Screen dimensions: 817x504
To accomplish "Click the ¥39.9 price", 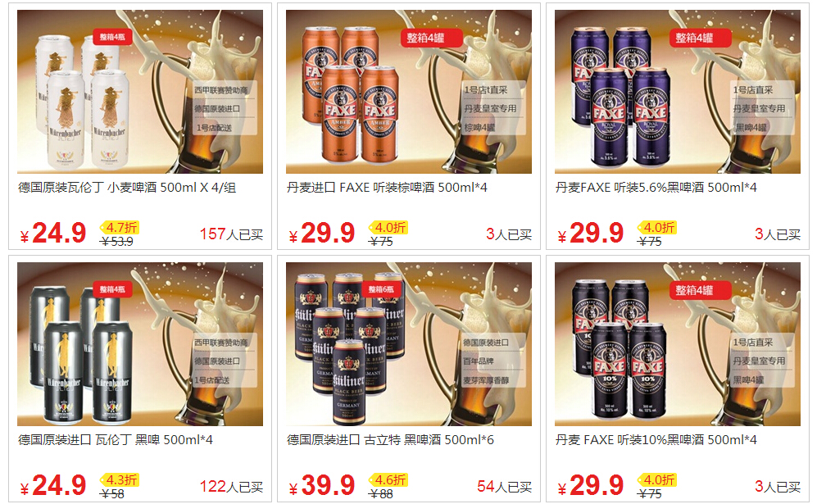I will [x=322, y=486].
